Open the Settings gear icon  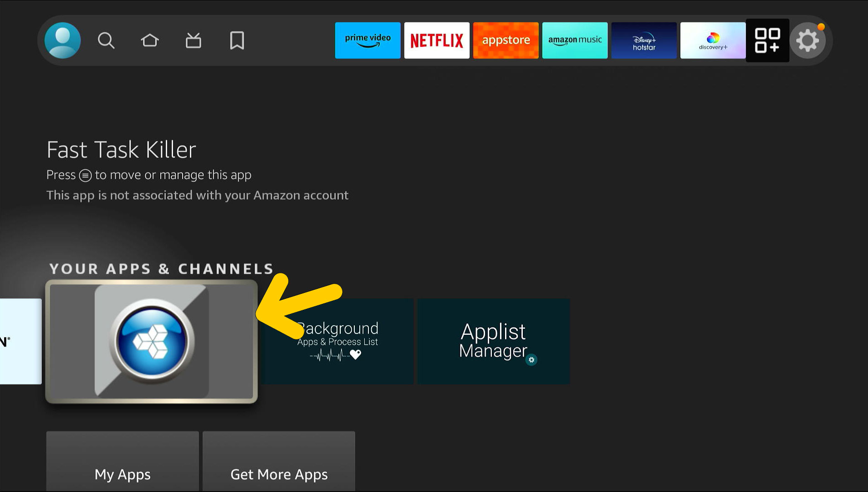[808, 41]
